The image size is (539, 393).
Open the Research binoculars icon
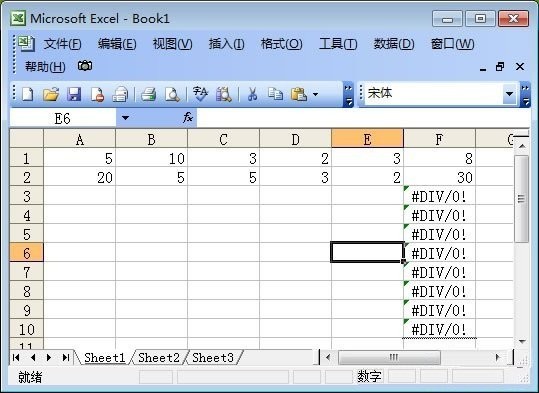tap(223, 94)
